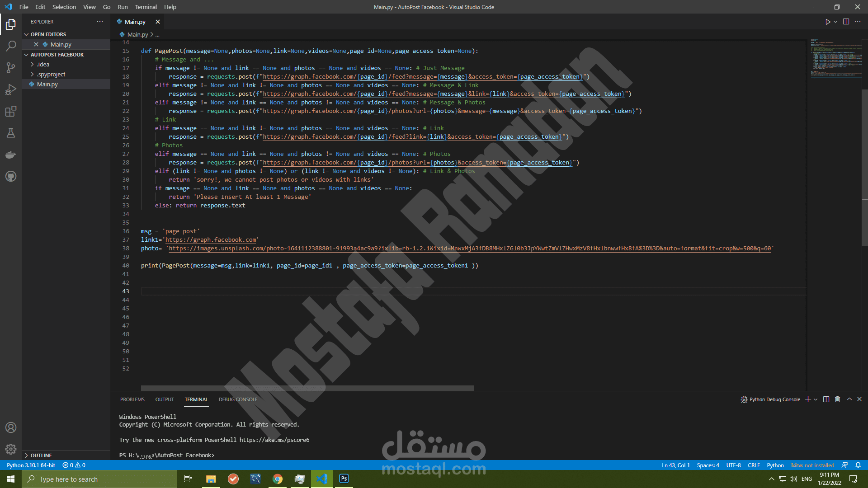Viewport: 868px width, 488px height.
Task: Open the Source Control view
Action: (11, 68)
